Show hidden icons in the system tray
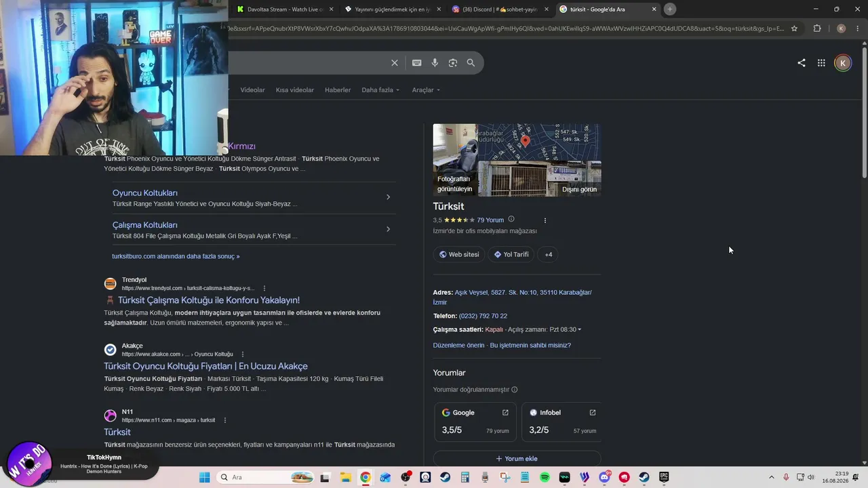 (772, 477)
